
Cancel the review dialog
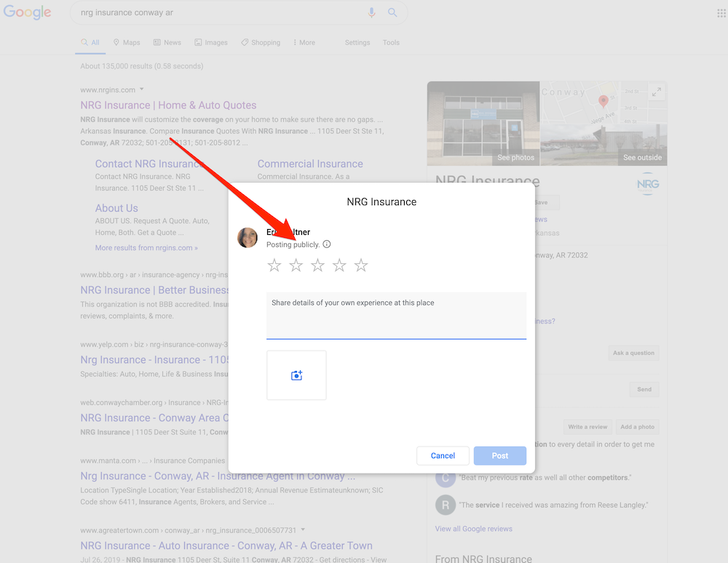pyautogui.click(x=443, y=456)
